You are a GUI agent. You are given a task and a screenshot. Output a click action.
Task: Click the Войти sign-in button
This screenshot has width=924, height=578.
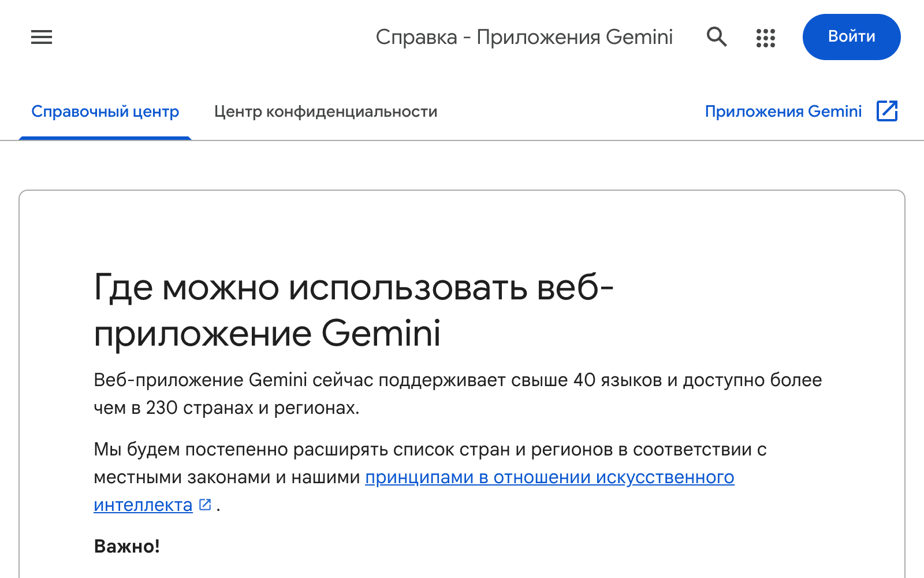[851, 37]
